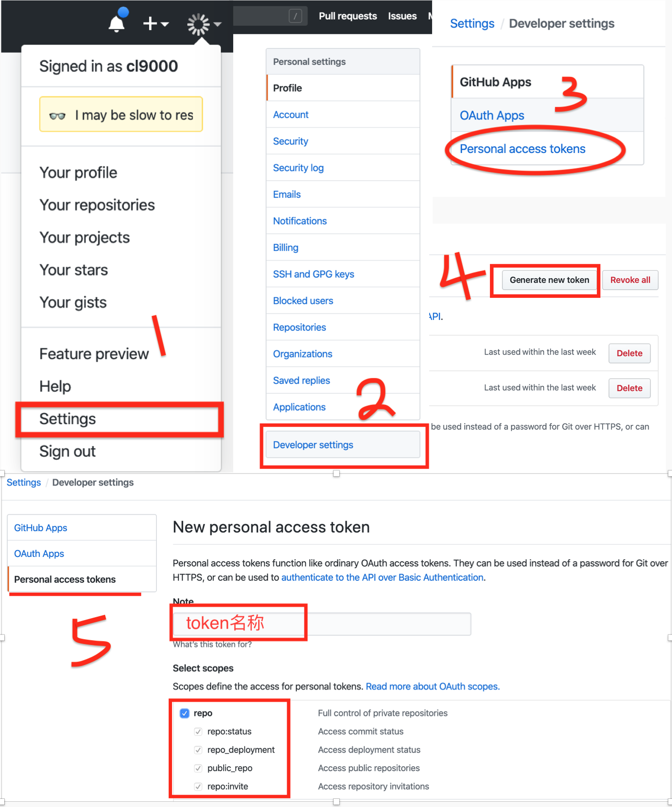This screenshot has height=807, width=672.
Task: Toggle the repo:invite checkbox
Action: click(198, 786)
